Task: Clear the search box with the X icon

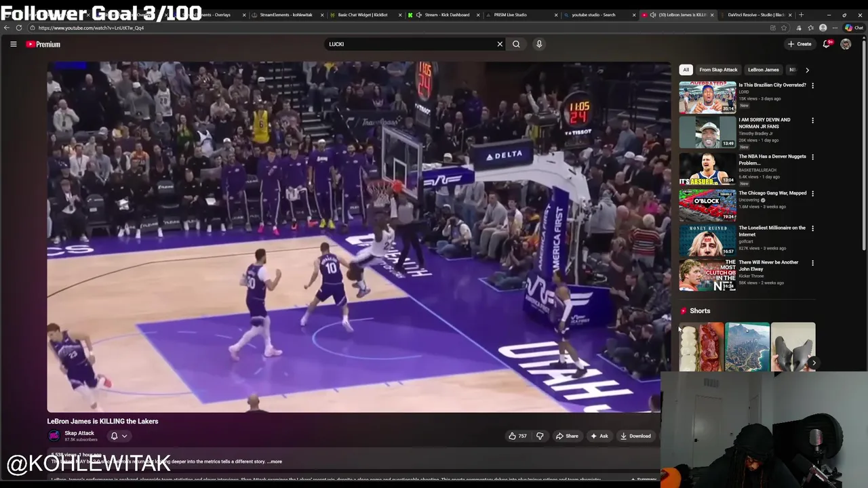Action: pos(500,44)
